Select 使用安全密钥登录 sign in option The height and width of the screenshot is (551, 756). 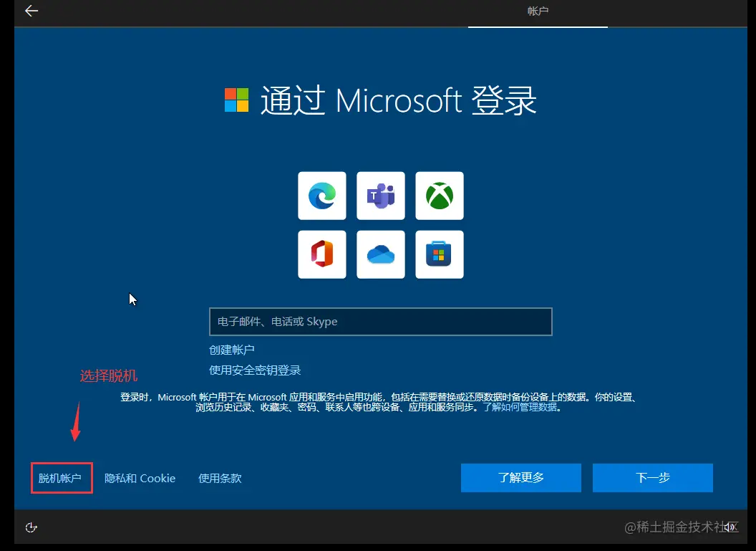pyautogui.click(x=254, y=370)
